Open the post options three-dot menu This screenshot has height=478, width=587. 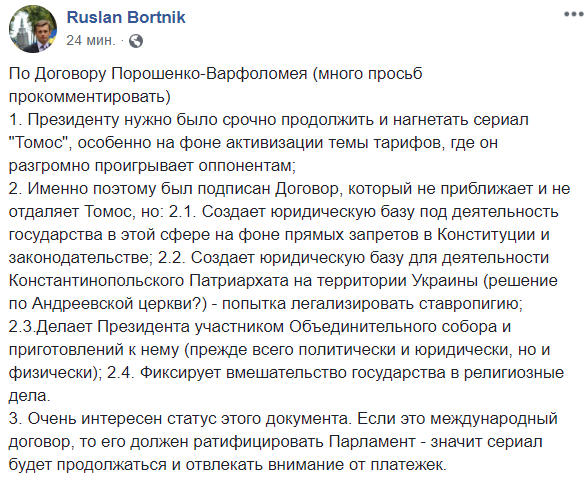tap(574, 14)
